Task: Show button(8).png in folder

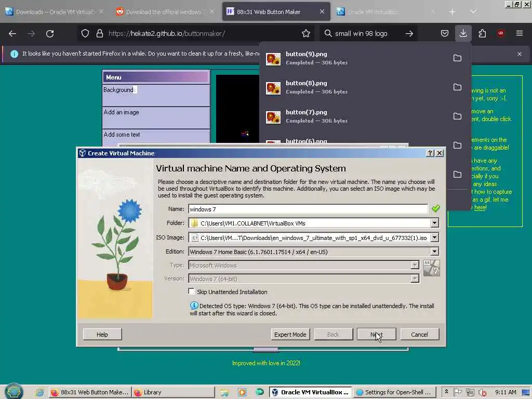Action: [x=457, y=87]
